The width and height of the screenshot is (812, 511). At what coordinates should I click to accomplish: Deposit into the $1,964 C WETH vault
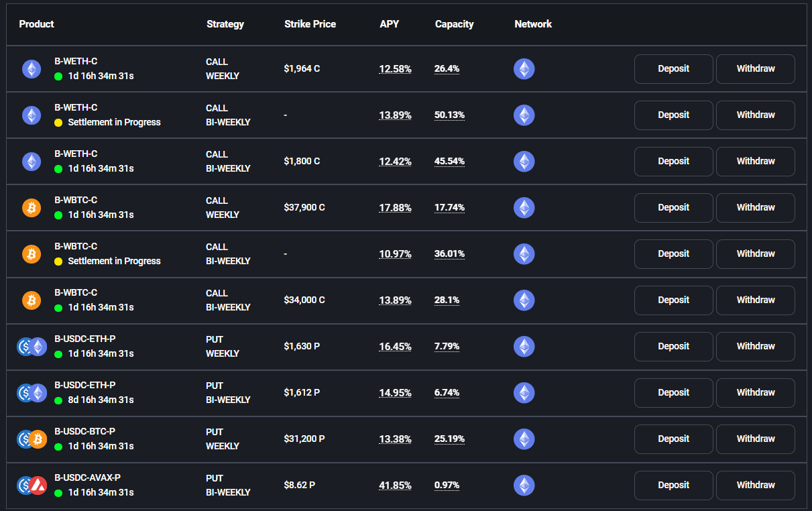point(673,69)
